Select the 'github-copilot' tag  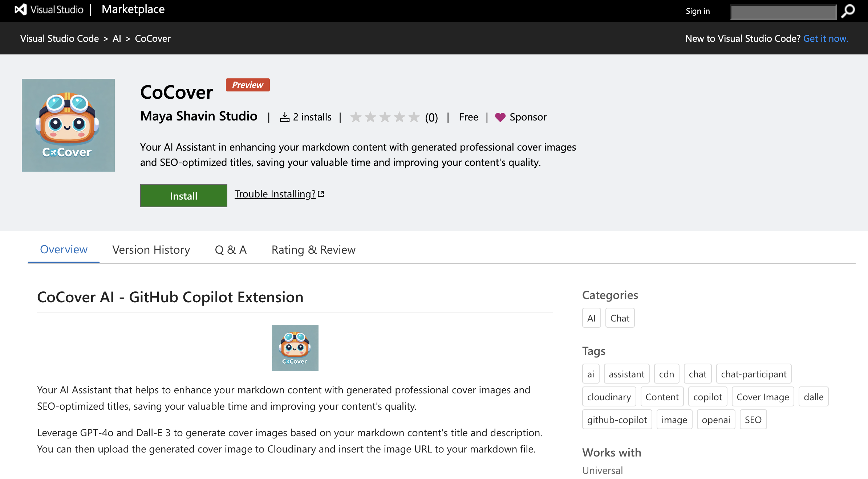(x=617, y=419)
